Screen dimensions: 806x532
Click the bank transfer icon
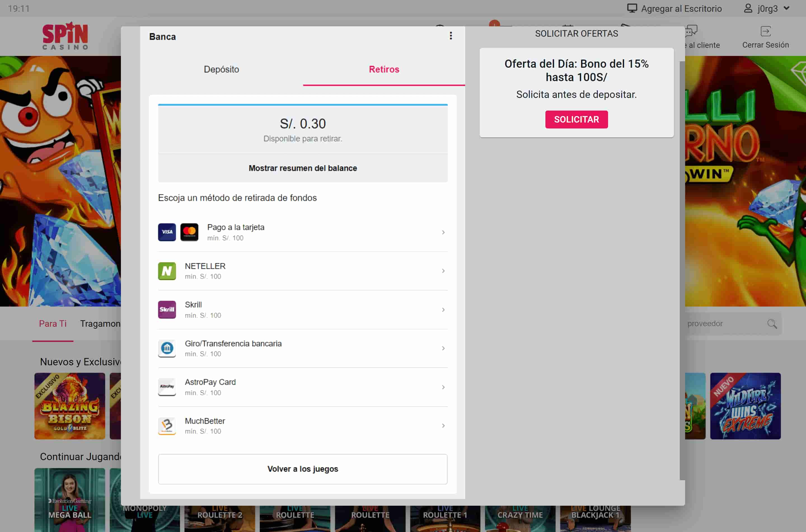[x=167, y=348]
